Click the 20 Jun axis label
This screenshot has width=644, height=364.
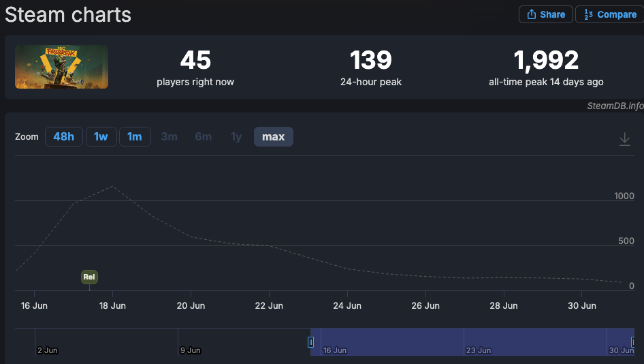point(191,305)
